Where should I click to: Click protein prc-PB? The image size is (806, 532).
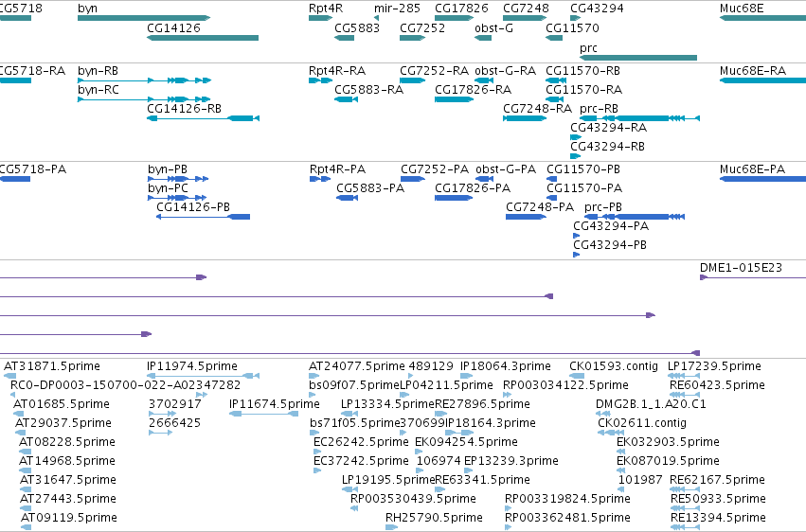coord(635,217)
